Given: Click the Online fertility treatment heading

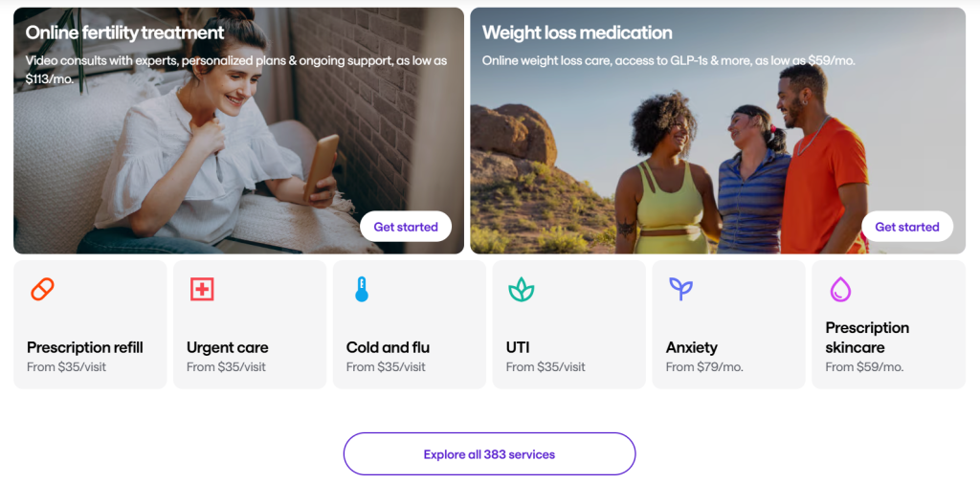Looking at the screenshot, I should pos(124,33).
